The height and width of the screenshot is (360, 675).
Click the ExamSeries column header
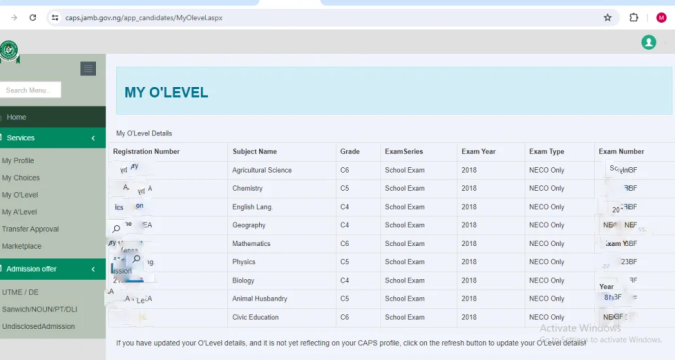pyautogui.click(x=404, y=152)
